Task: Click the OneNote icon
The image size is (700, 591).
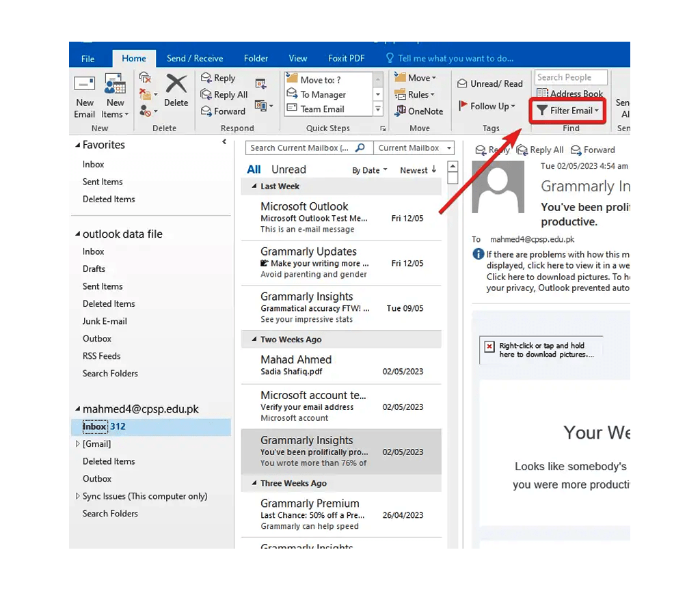Action: (419, 111)
